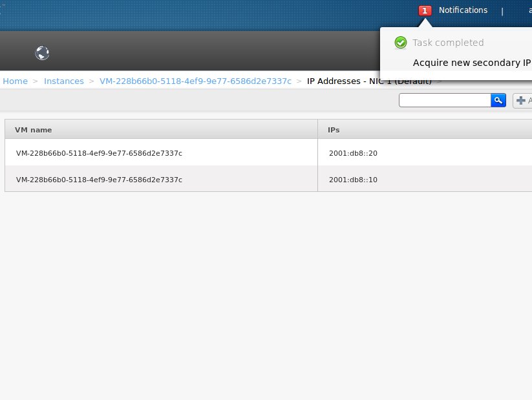
Task: Select VM name in the 2001:db8::20 row
Action: (x=99, y=153)
